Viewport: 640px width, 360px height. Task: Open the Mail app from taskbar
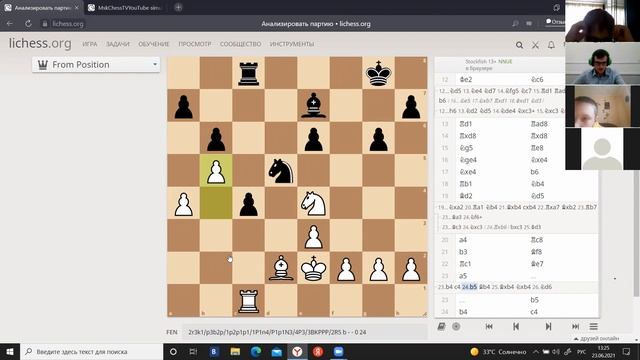[x=277, y=351]
